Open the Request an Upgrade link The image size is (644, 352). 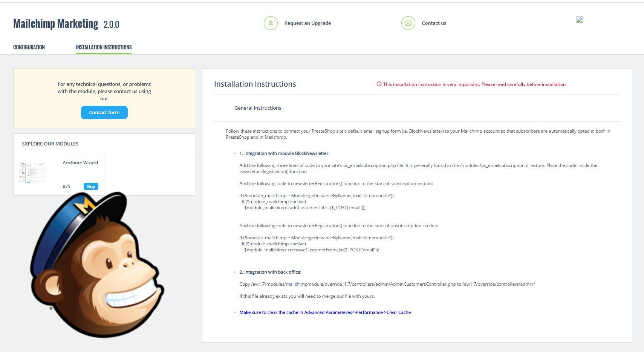[x=307, y=23]
